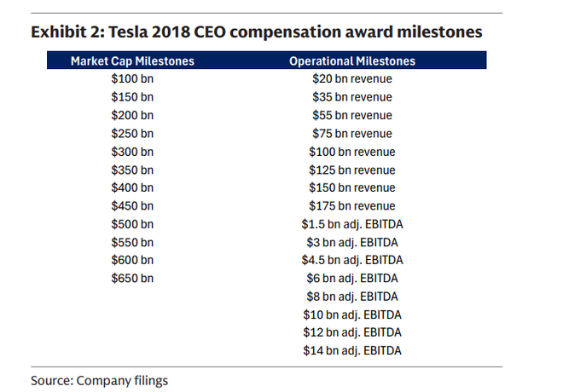Click the $10 bn adj. EBITDA cell
The width and height of the screenshot is (563, 392).
(352, 314)
